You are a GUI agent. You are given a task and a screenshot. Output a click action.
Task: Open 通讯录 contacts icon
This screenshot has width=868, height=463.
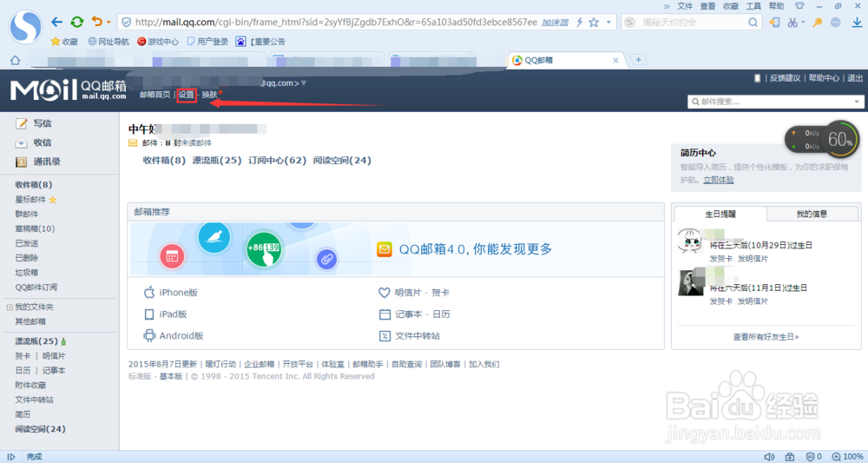coord(21,162)
